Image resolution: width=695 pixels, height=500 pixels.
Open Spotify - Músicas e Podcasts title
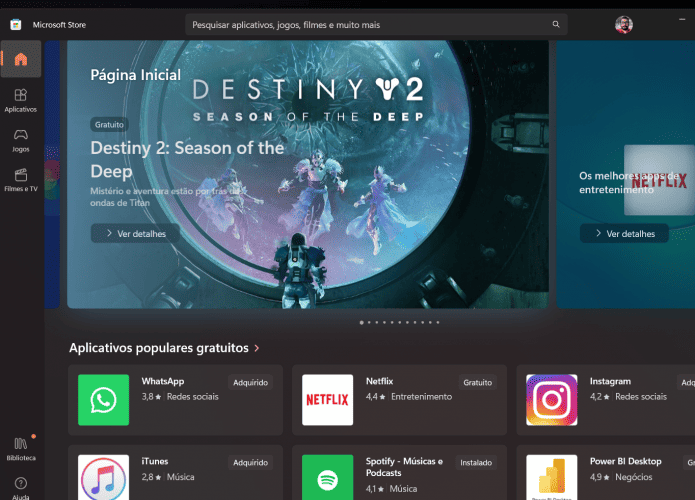pos(404,467)
